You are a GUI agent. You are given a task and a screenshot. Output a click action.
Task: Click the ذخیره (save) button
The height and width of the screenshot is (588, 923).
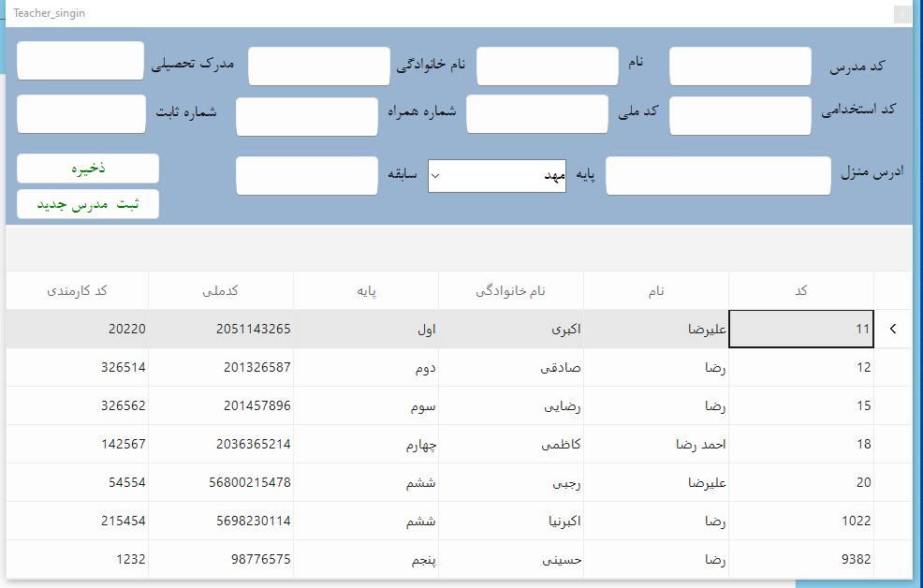(x=88, y=169)
